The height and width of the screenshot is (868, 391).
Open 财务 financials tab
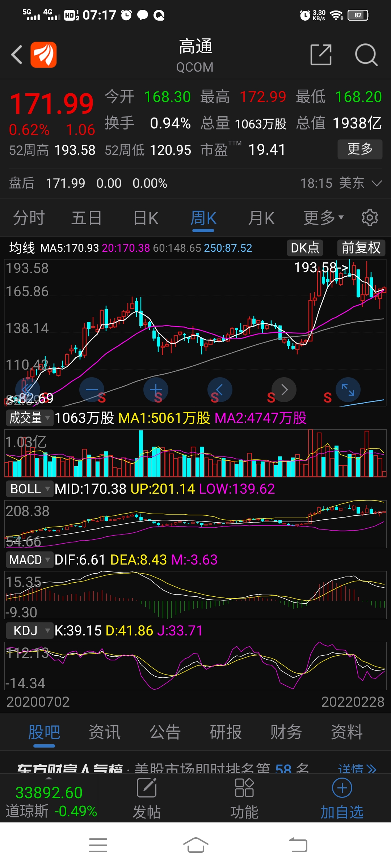tap(286, 732)
